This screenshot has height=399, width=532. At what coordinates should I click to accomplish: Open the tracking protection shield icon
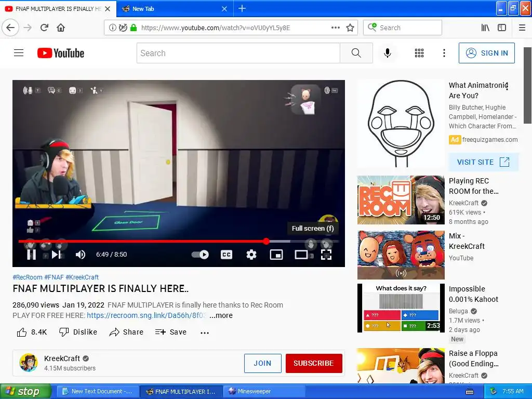point(123,28)
